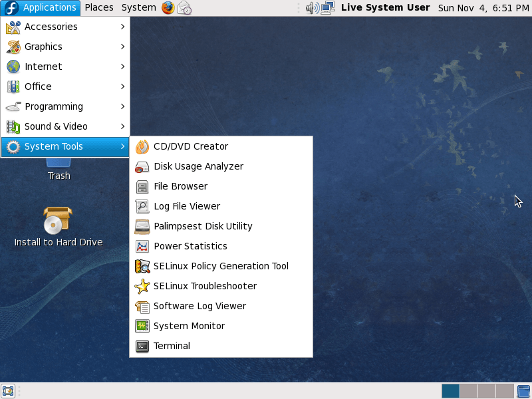The width and height of the screenshot is (532, 399).
Task: Launch Firefox from the top panel icon
Action: click(168, 8)
